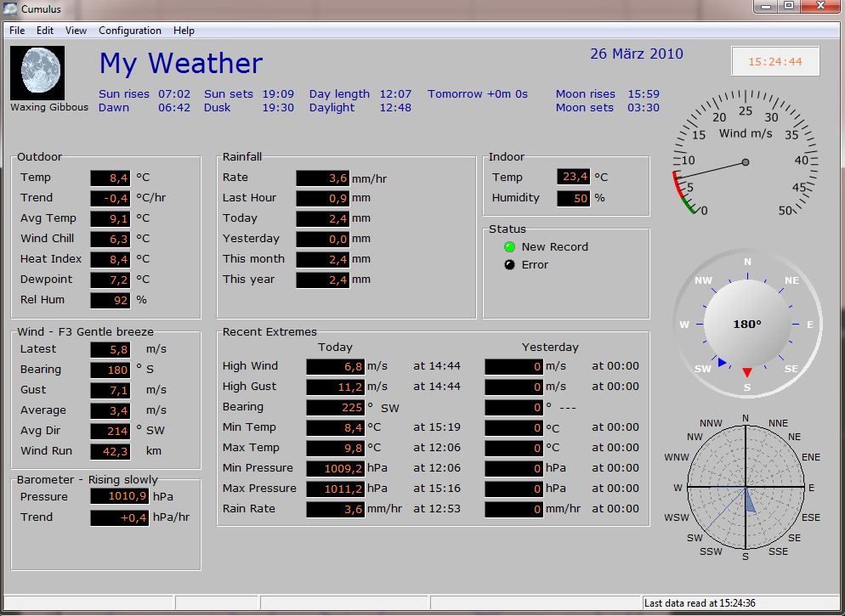845x616 pixels.
Task: Click the 180° compass center dome
Action: click(x=747, y=324)
